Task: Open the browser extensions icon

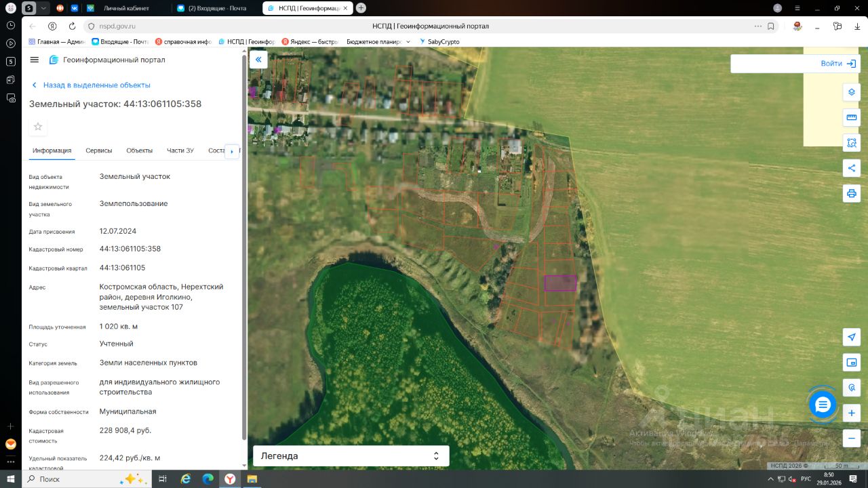Action: click(838, 26)
